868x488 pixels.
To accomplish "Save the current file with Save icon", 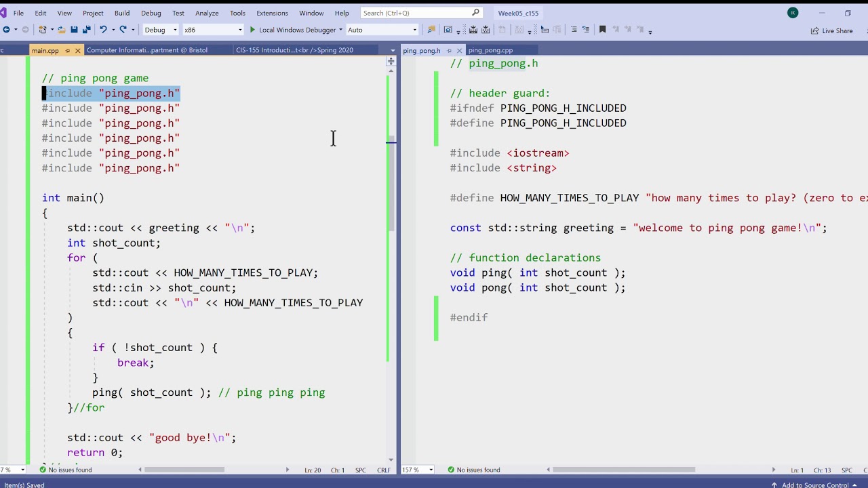I will point(74,30).
